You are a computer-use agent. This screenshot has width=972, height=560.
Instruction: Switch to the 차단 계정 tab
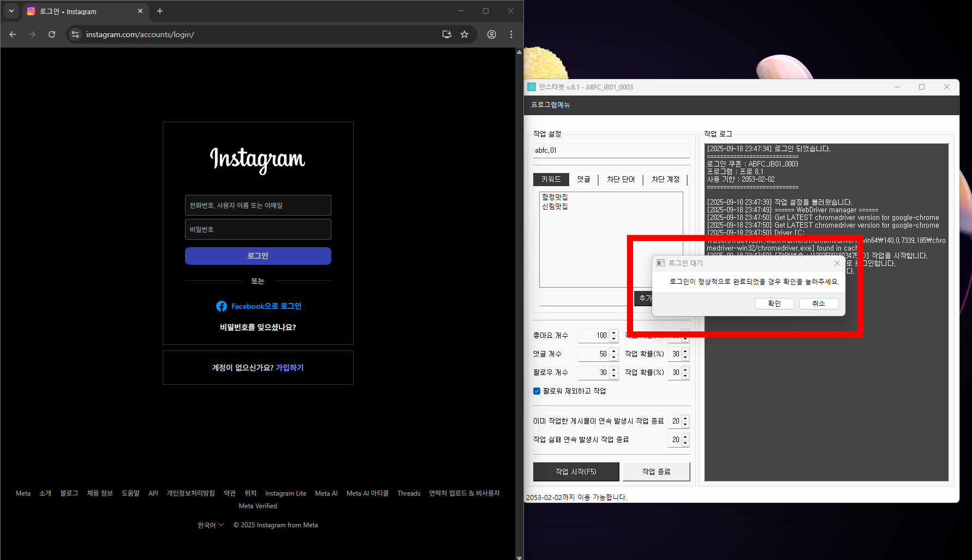coord(665,179)
